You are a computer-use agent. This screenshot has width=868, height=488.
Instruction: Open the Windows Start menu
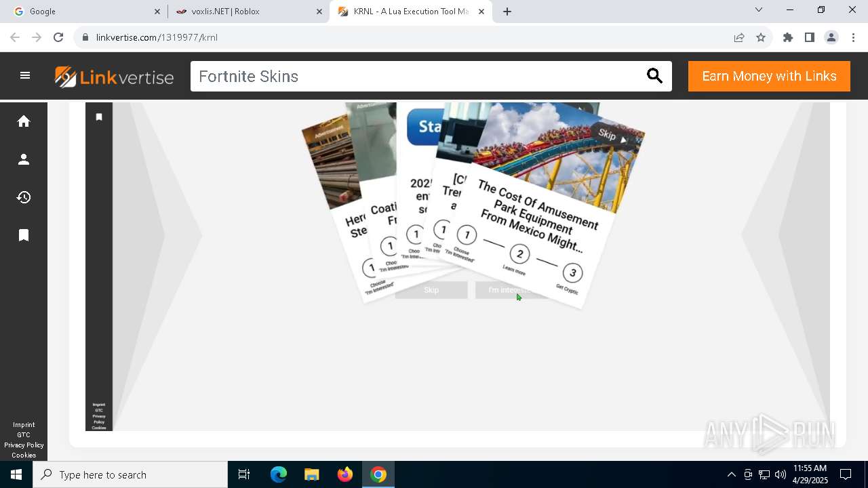(16, 474)
